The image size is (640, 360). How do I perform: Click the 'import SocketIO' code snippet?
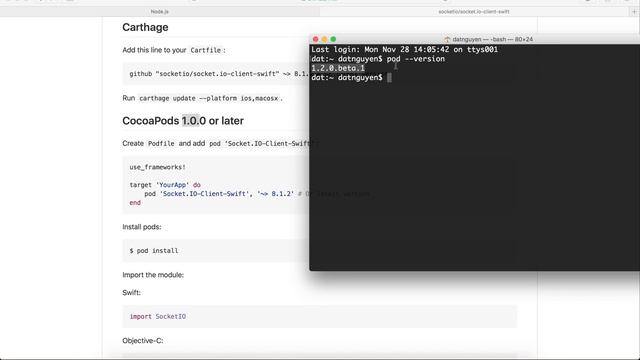[158, 316]
